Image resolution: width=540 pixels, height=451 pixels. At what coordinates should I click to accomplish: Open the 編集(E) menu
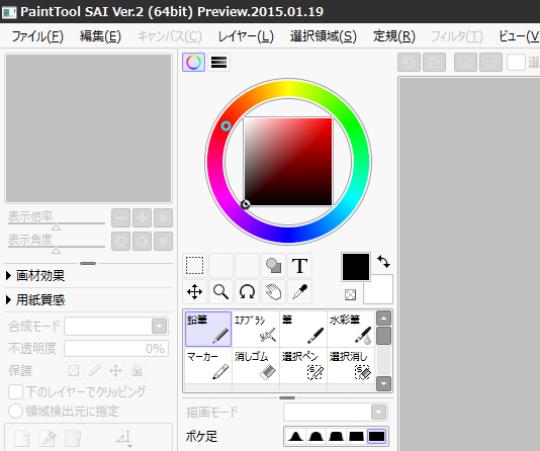click(100, 36)
